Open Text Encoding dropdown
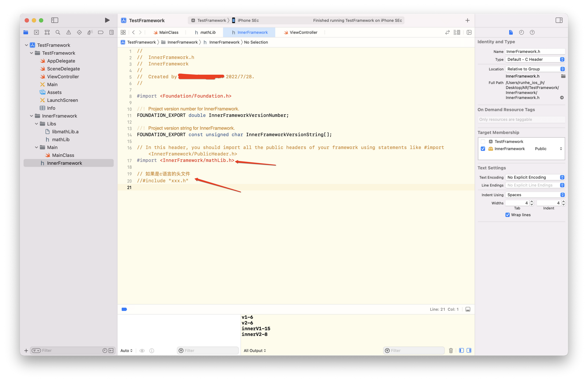This screenshot has height=382, width=588. (535, 178)
